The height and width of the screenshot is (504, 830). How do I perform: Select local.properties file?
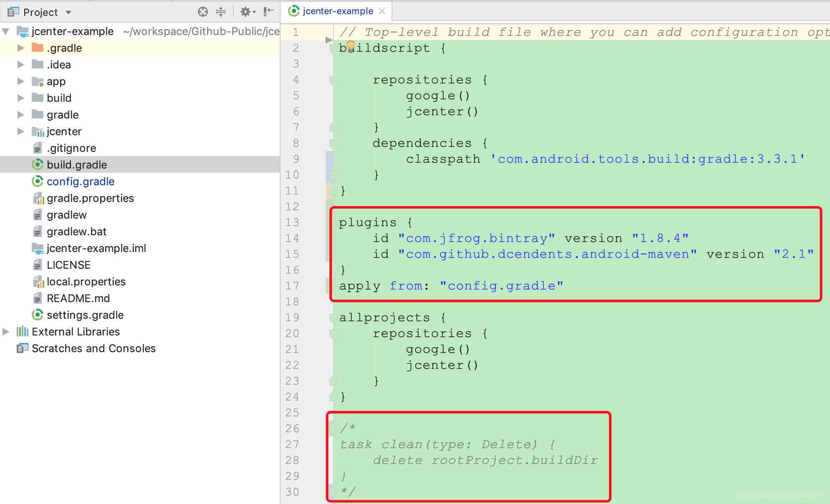click(86, 282)
